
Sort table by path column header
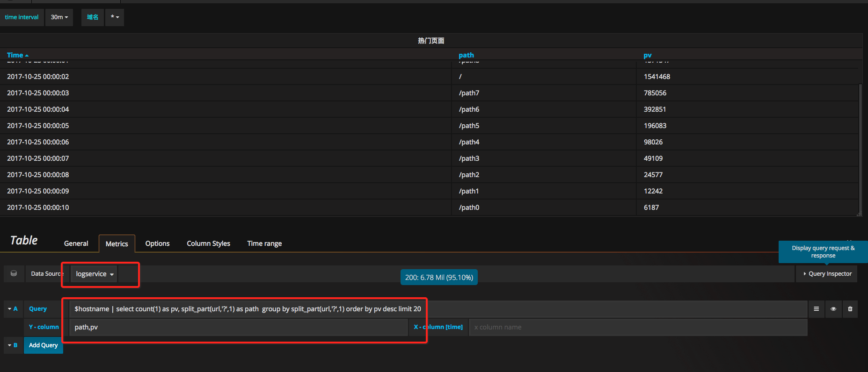pyautogui.click(x=466, y=55)
